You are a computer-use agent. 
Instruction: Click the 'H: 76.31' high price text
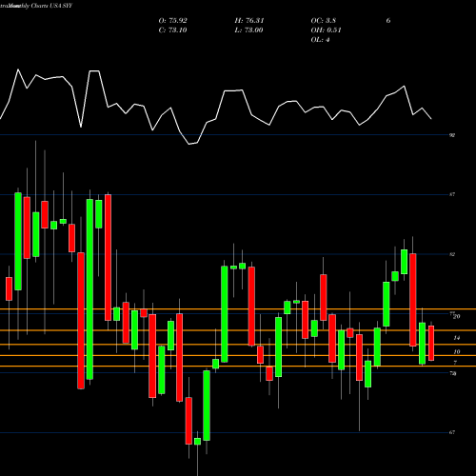pyautogui.click(x=249, y=21)
